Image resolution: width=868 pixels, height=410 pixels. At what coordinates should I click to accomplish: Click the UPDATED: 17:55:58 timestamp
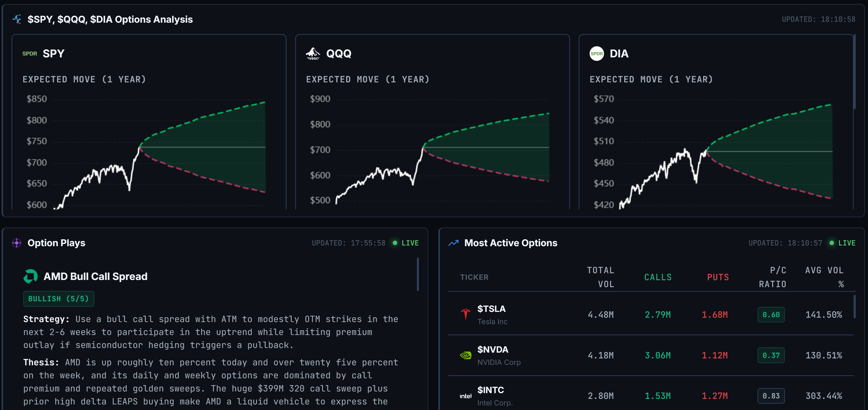348,243
